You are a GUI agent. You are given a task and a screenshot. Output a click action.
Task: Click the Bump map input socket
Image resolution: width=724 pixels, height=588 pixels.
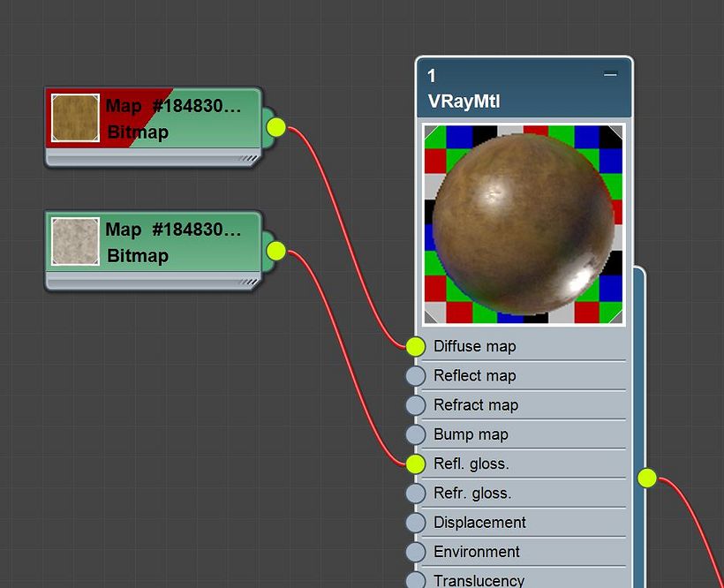[x=416, y=434]
